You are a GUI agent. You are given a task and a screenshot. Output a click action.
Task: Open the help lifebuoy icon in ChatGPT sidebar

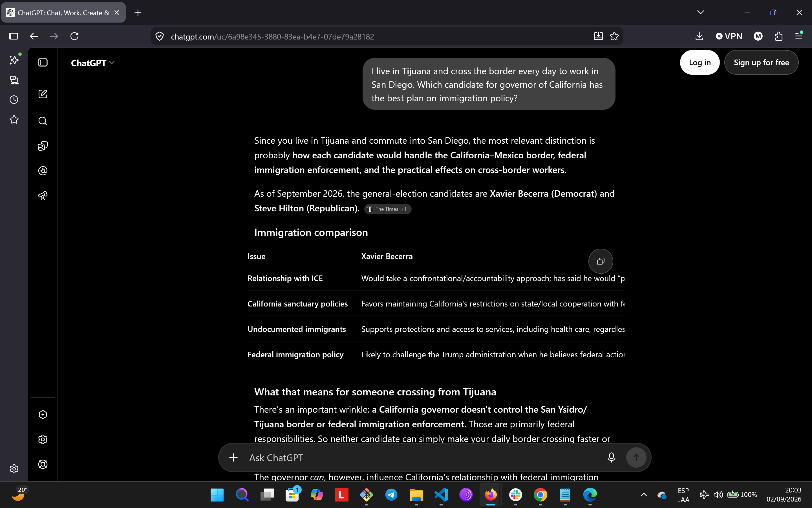pyautogui.click(x=43, y=464)
